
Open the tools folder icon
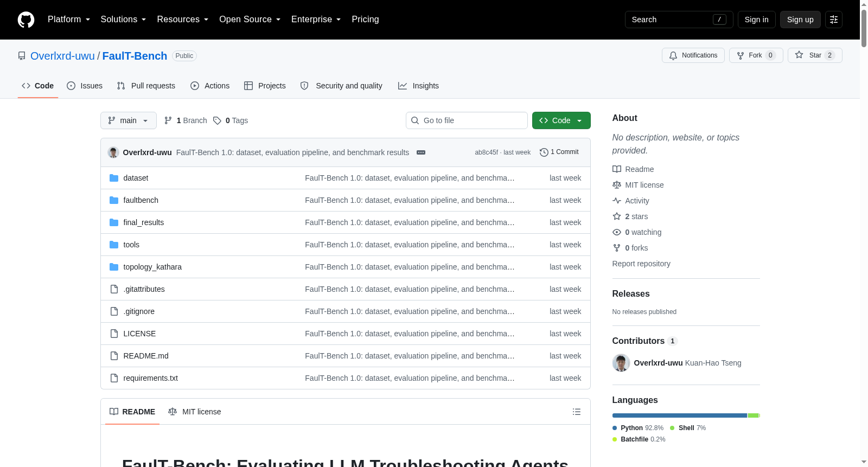pyautogui.click(x=114, y=245)
